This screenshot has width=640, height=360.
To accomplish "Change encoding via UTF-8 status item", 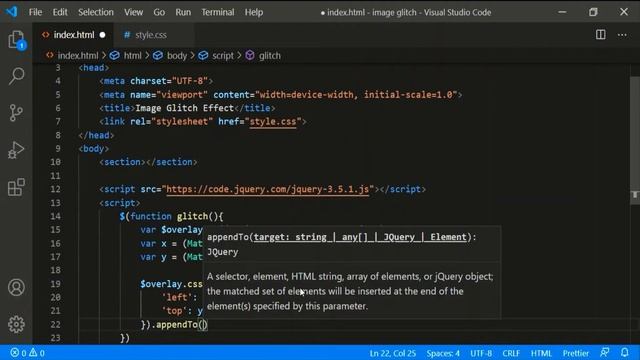I will [481, 353].
